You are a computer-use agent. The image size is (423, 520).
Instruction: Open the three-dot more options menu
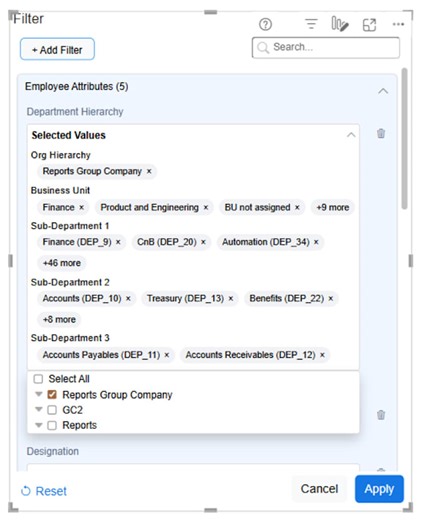pyautogui.click(x=398, y=24)
